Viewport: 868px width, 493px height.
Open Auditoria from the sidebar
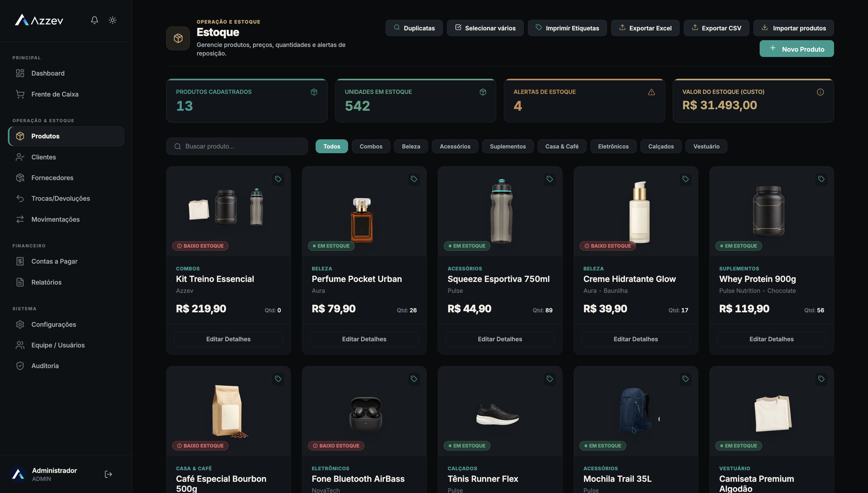point(66,366)
